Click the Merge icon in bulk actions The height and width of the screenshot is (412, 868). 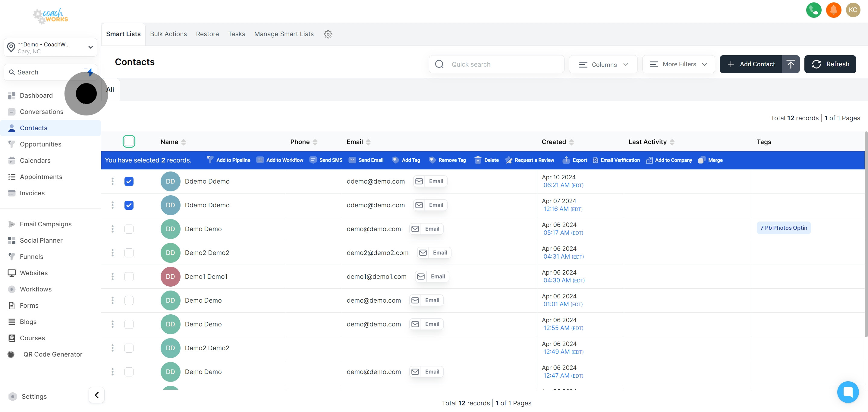tap(701, 160)
